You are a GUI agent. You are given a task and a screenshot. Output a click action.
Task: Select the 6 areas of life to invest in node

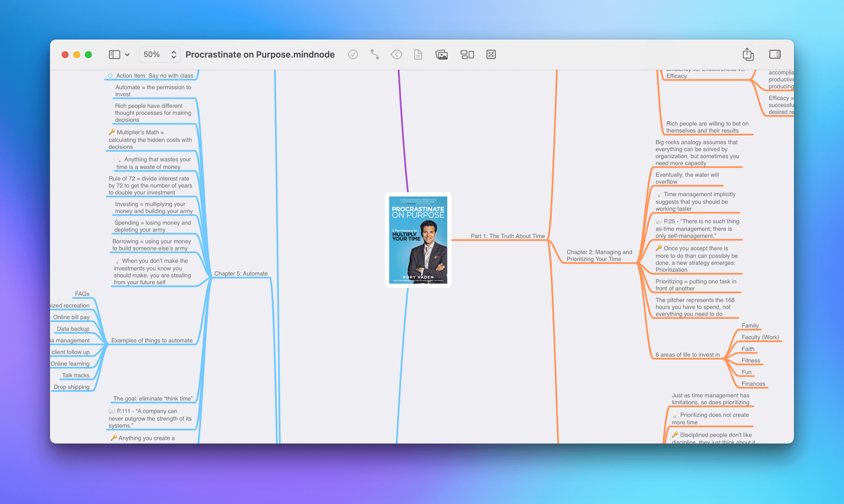tap(688, 355)
